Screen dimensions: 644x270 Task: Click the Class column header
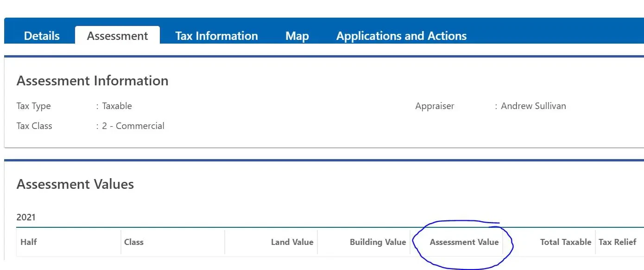click(x=134, y=242)
